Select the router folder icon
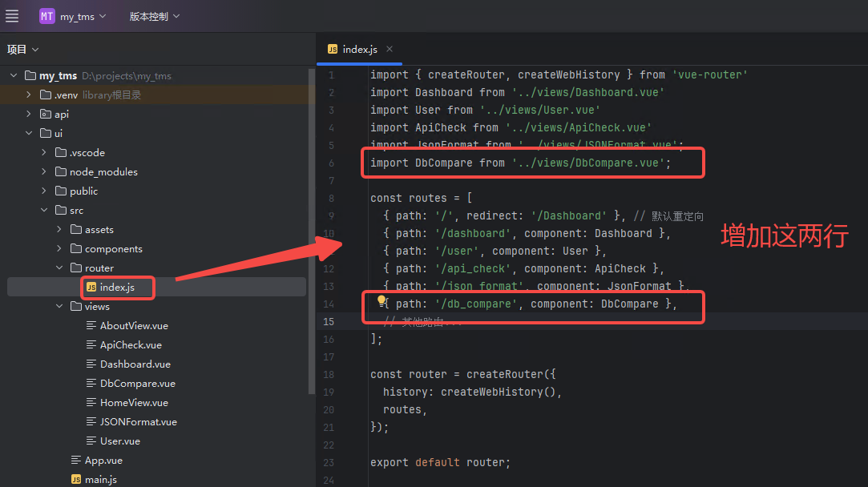 [x=76, y=268]
